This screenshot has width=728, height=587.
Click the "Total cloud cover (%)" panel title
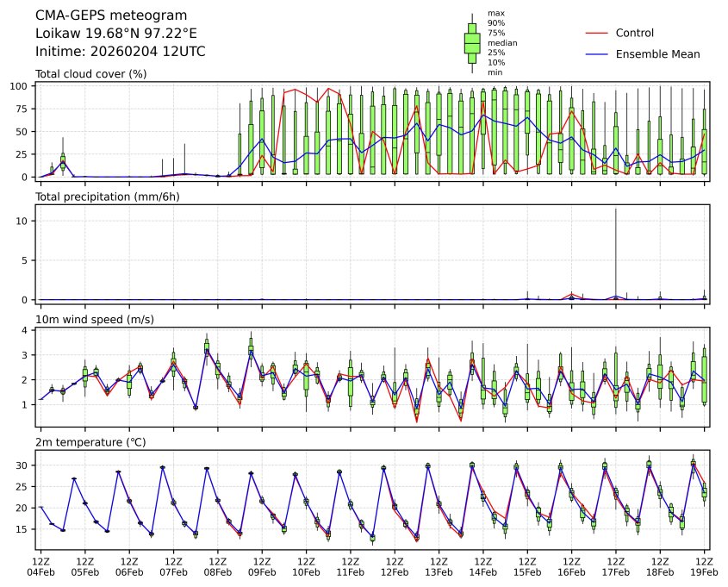click(90, 74)
